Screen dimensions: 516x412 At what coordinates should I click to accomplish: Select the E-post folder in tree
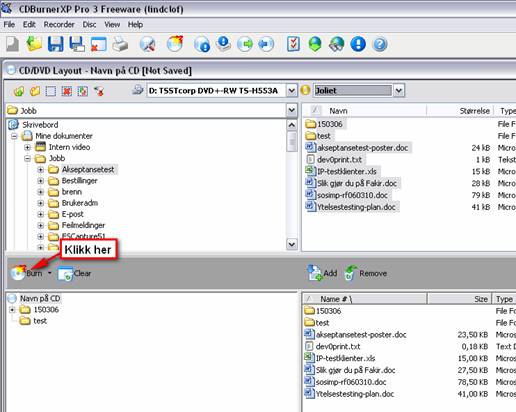pos(73,214)
